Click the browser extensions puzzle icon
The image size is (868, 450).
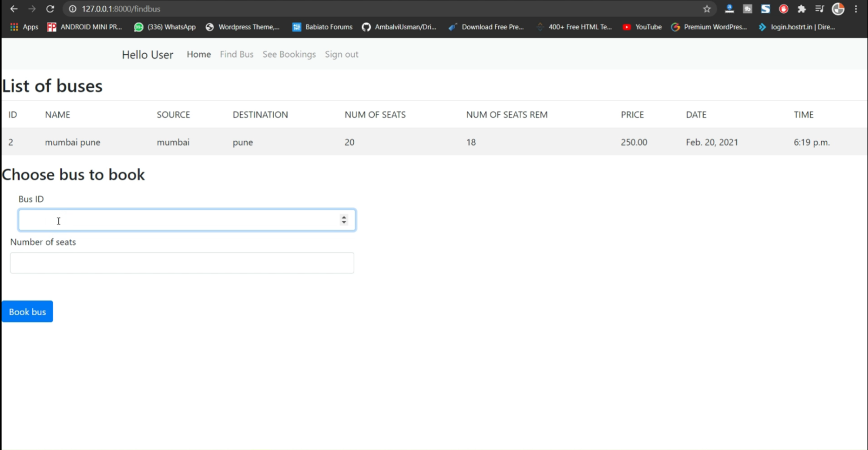[x=802, y=9]
